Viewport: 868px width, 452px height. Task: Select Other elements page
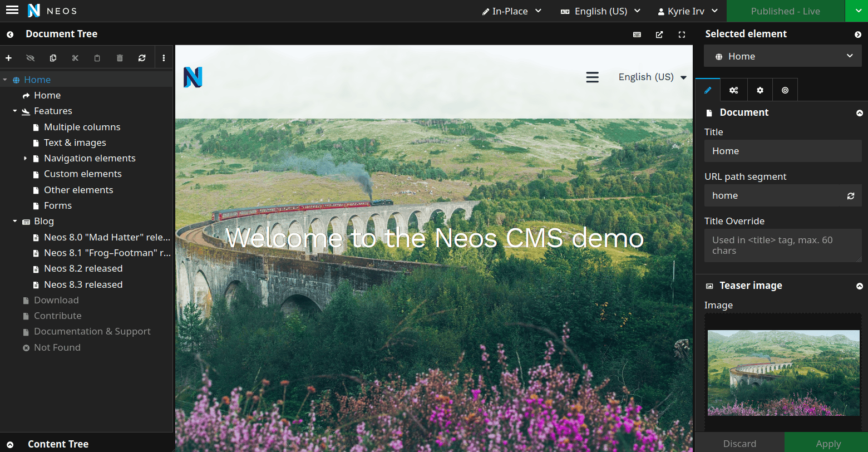[78, 190]
